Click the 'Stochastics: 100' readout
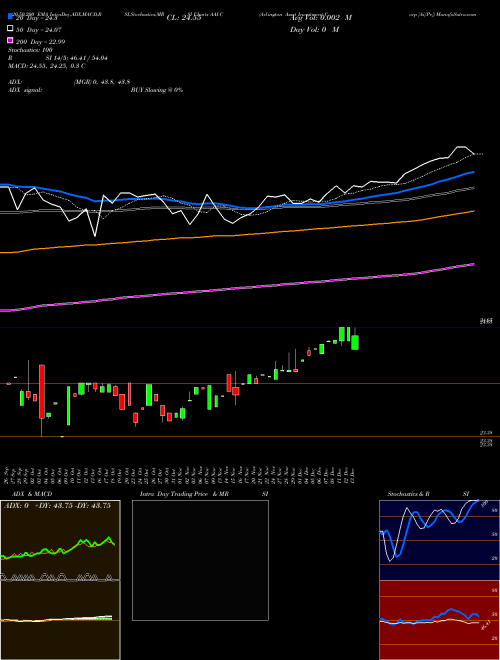500x660 pixels. [x=30, y=50]
